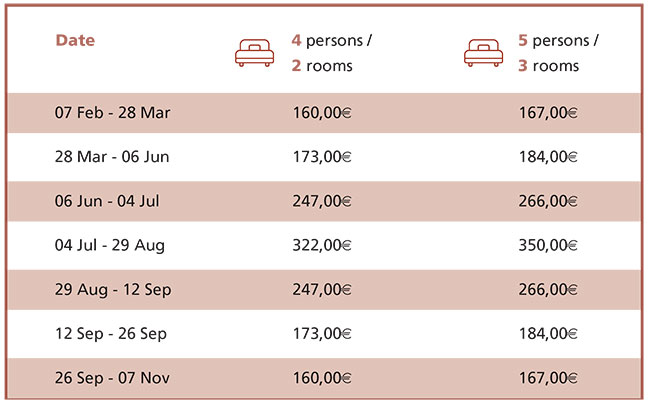This screenshot has height=407, width=650.
Task: Select the 29 Aug - 12 Sep date
Action: tap(113, 290)
